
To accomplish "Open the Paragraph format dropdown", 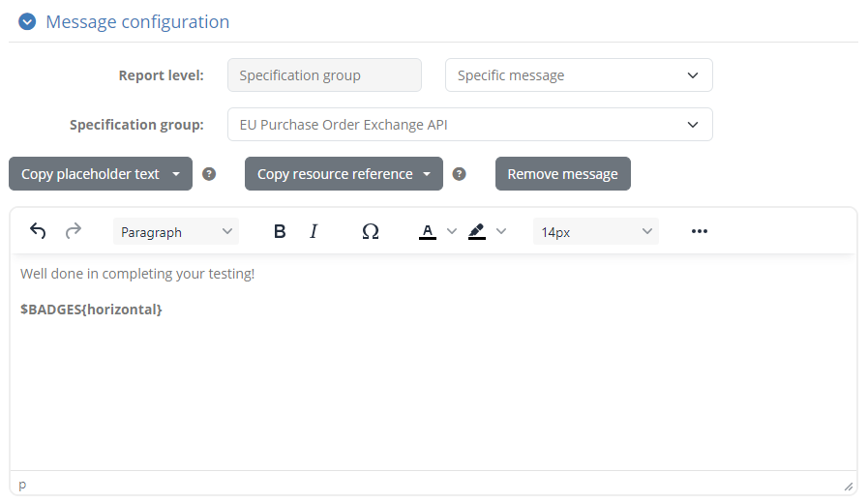I will tap(176, 231).
